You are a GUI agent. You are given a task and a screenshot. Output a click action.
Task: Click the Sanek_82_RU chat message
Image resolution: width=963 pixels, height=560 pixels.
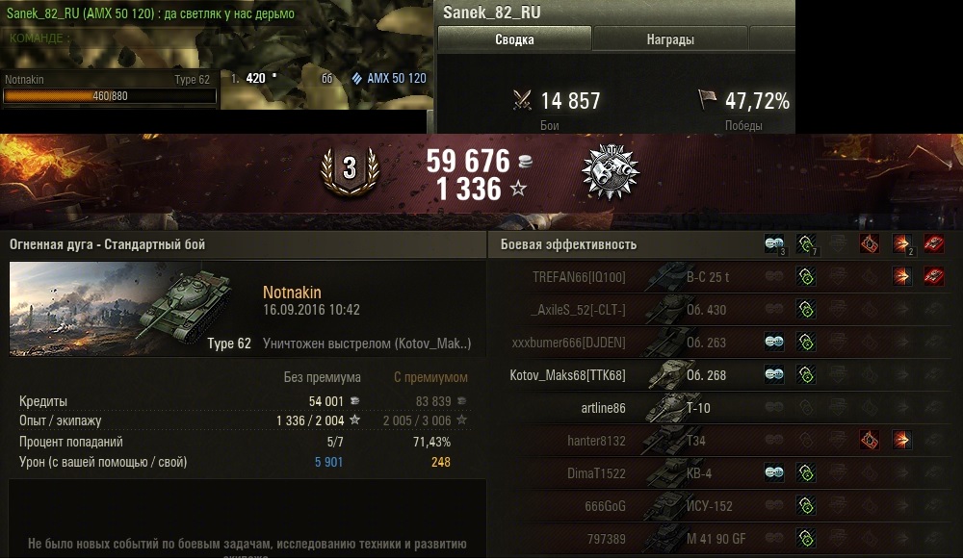[x=150, y=13]
